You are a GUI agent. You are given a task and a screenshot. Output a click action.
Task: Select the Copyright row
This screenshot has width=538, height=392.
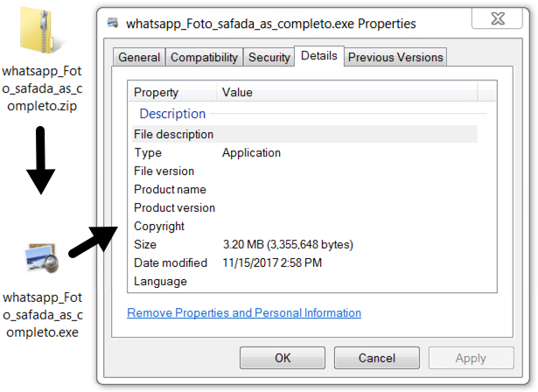[x=304, y=227]
